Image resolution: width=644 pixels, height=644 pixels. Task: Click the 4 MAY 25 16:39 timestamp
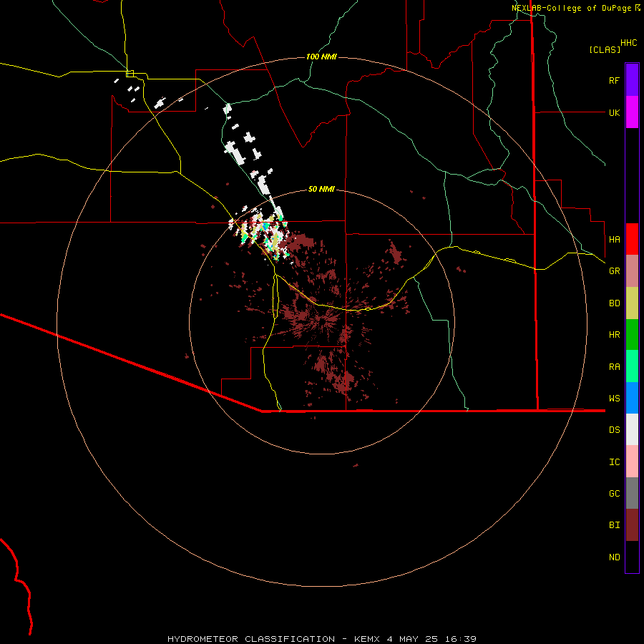(431, 639)
